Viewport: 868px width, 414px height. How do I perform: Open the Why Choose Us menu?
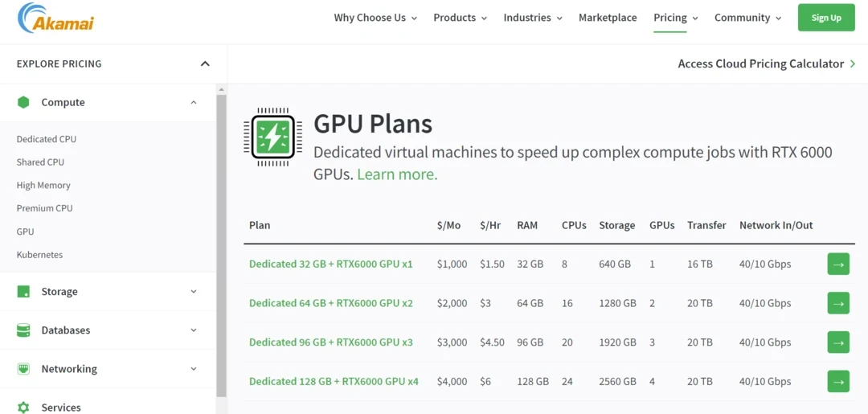375,18
